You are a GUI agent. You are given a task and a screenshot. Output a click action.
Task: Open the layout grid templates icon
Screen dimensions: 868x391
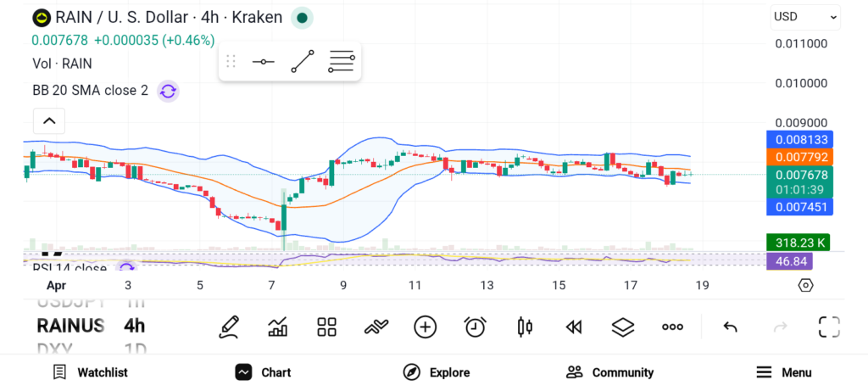[326, 327]
